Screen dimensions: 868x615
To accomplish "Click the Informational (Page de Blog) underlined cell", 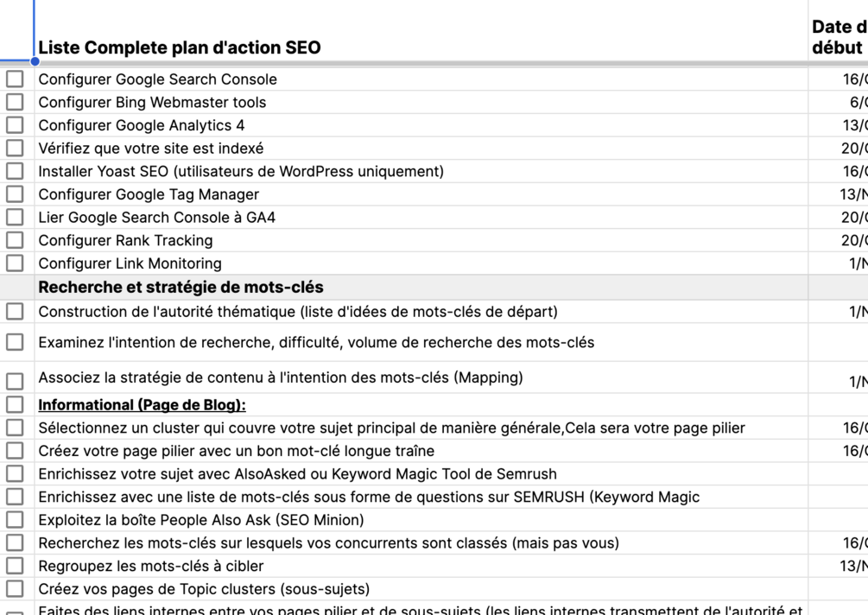I will pyautogui.click(x=142, y=405).
